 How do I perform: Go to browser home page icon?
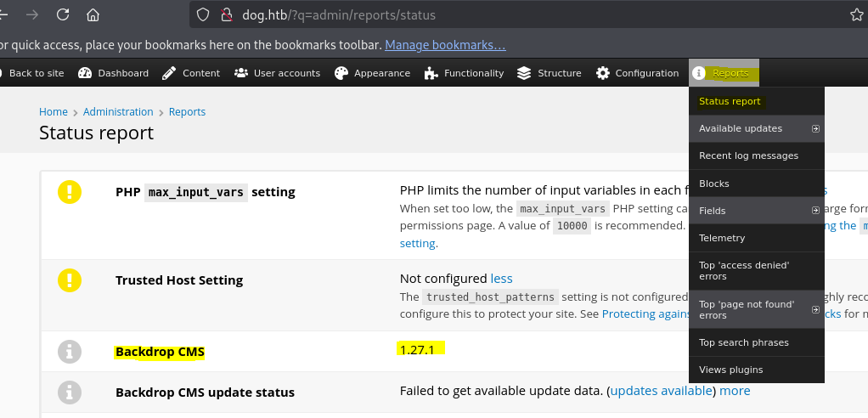coord(93,14)
